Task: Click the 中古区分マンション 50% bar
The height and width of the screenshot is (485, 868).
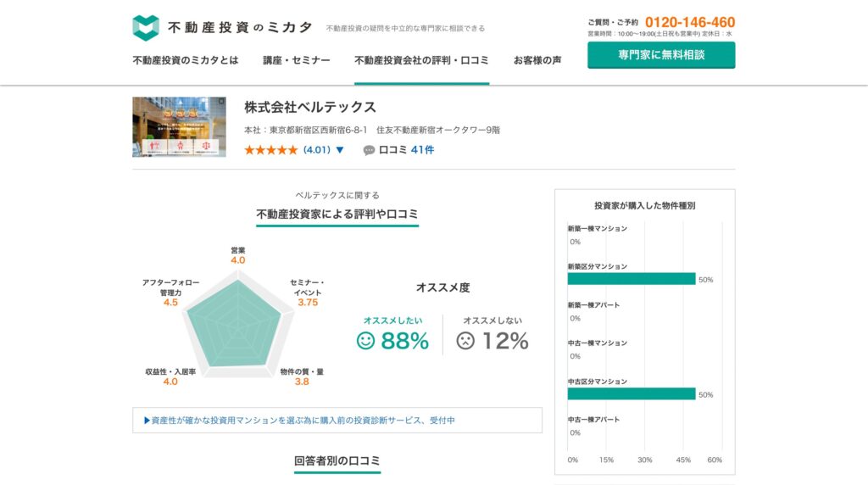Action: pyautogui.click(x=632, y=393)
